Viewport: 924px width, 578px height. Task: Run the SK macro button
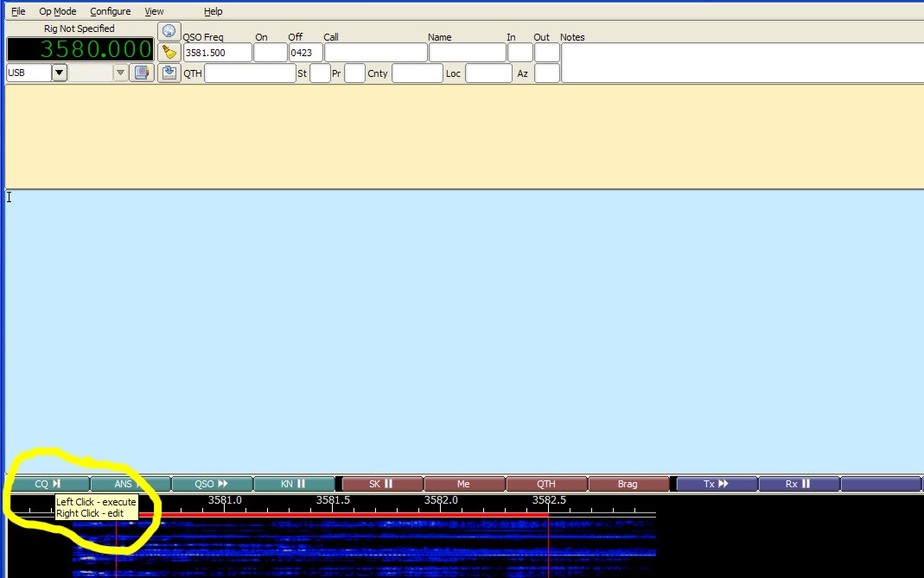382,484
